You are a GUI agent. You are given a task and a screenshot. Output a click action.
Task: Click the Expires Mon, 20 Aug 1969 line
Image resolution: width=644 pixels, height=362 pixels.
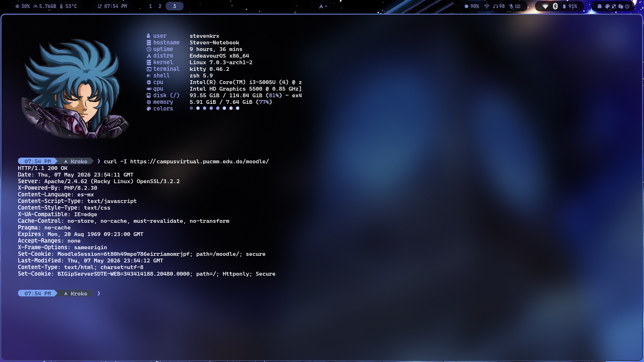click(81, 234)
